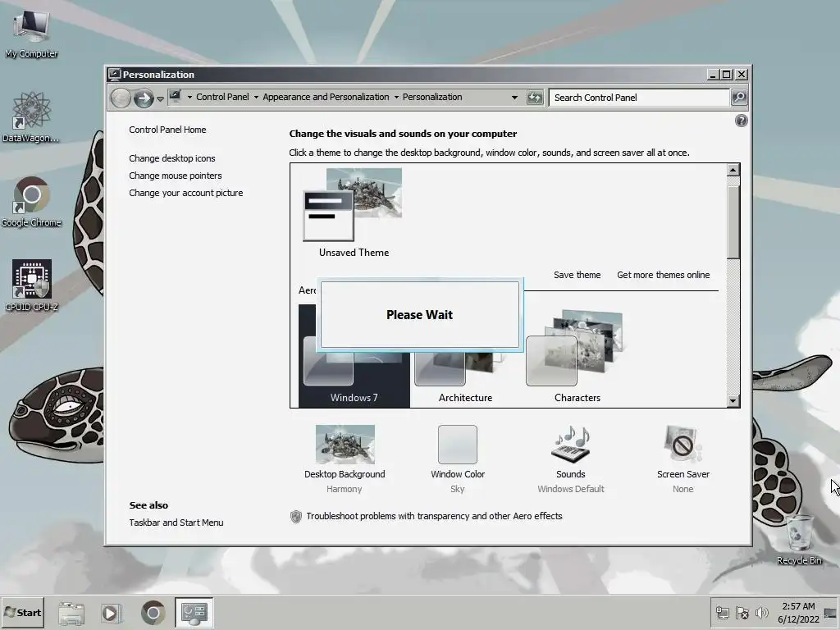Click the Refresh button in address bar
This screenshot has width=840, height=630.
[x=535, y=98]
